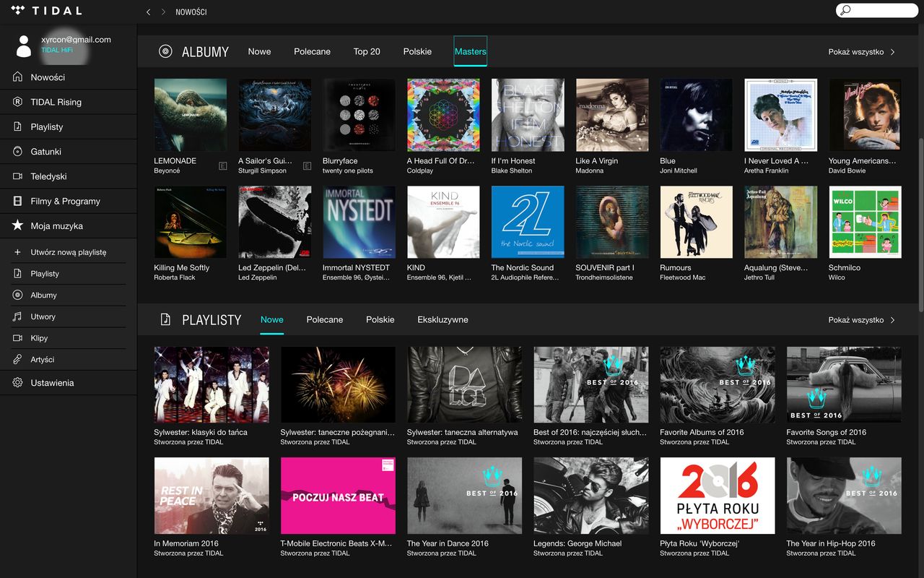Click explicit E badge on A Sailor's Guide

(x=307, y=166)
